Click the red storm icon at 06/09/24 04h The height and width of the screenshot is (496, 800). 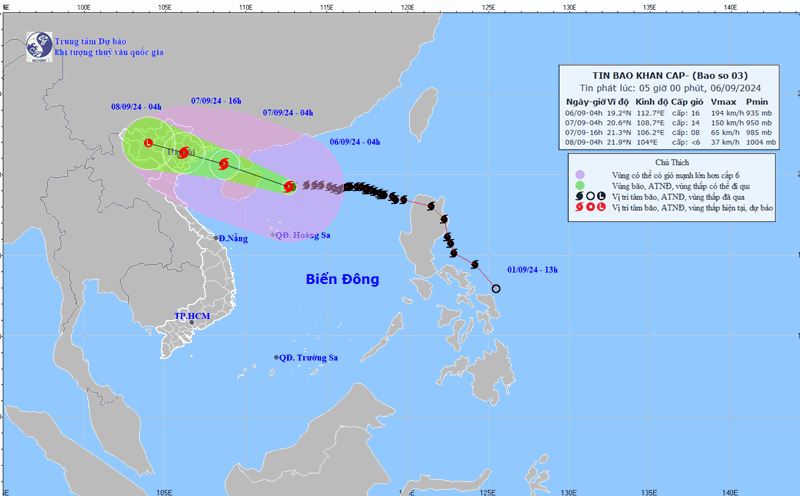click(289, 185)
